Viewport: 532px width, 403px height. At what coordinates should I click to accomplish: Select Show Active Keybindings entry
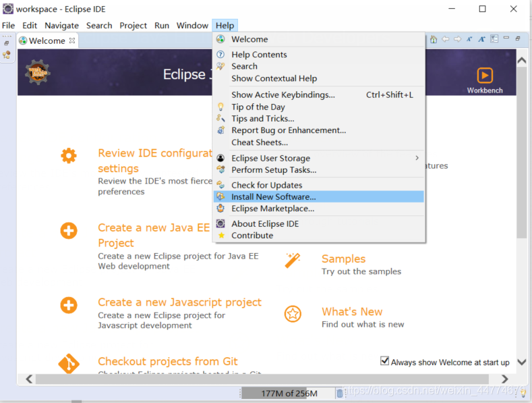[319, 95]
